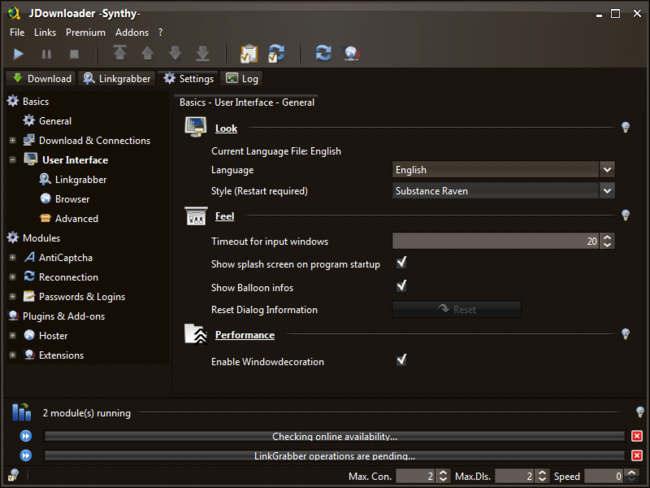This screenshot has width=650, height=488.
Task: Expand the Passwords & Logins node
Action: (x=12, y=296)
